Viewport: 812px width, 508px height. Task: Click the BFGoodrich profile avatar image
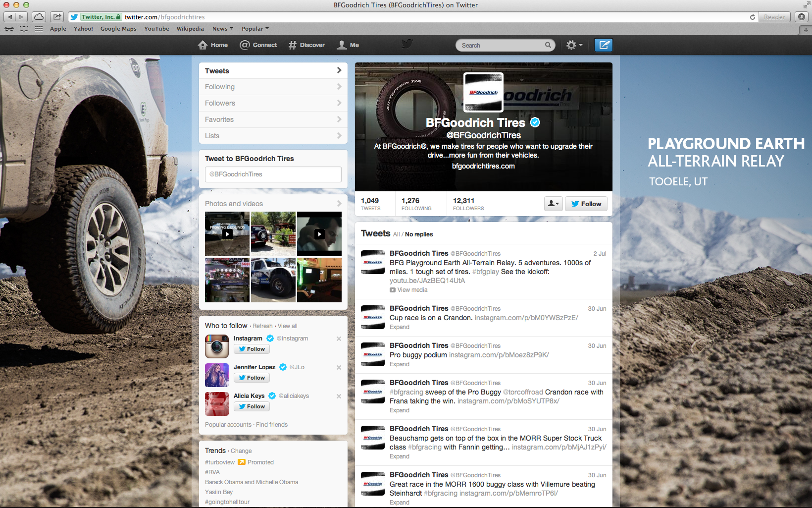pos(483,92)
